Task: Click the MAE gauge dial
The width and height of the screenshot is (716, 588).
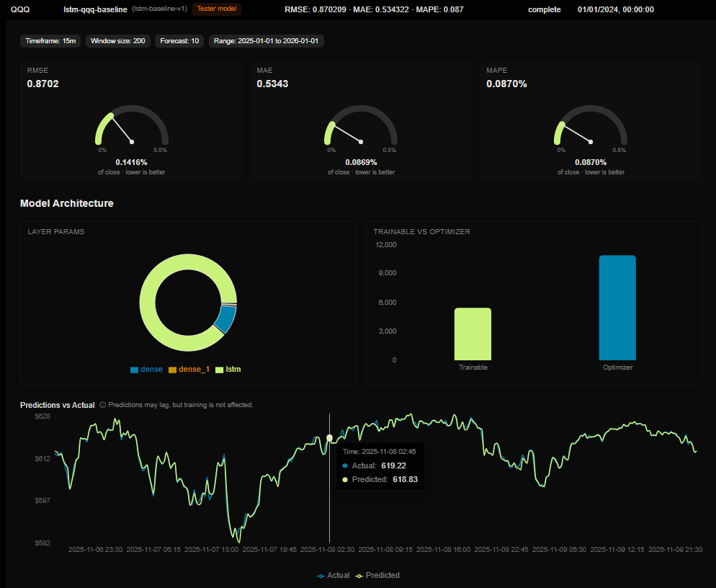Action: pyautogui.click(x=361, y=125)
